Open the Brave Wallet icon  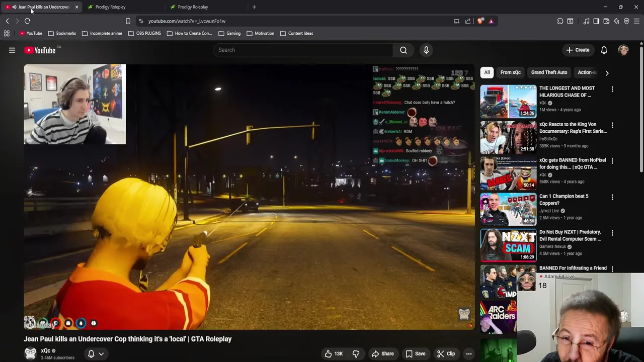tap(606, 21)
